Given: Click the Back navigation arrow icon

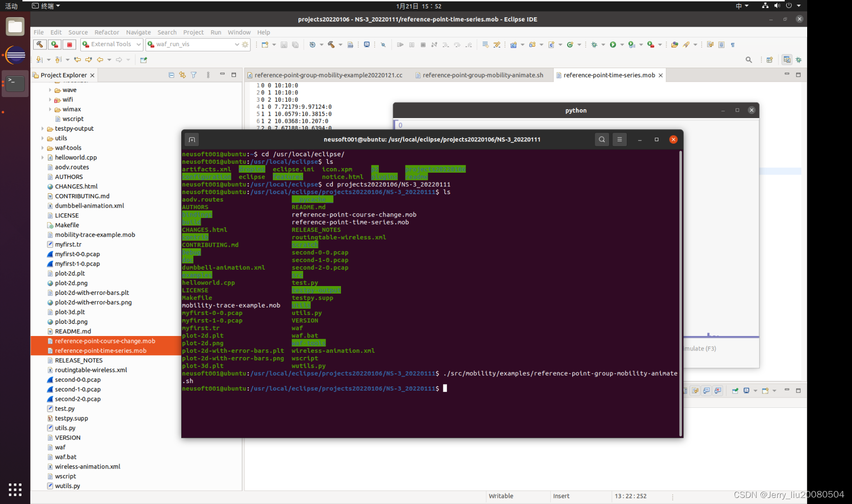Looking at the screenshot, I should [x=100, y=60].
